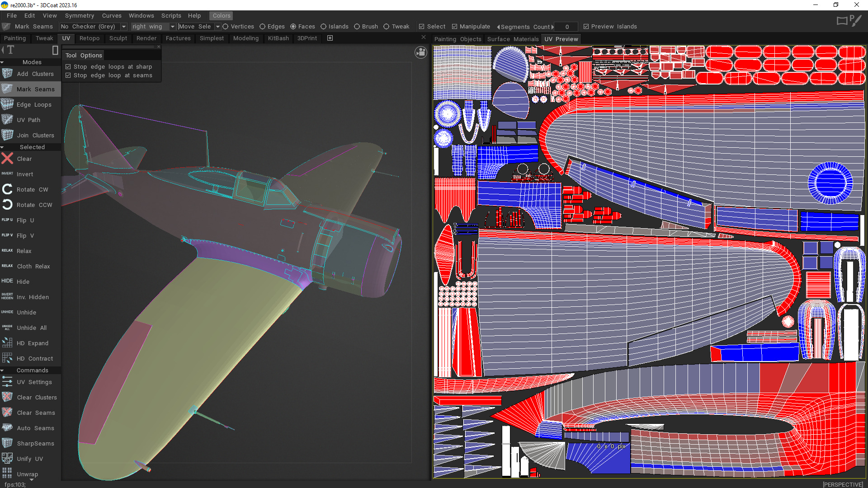Image resolution: width=868 pixels, height=488 pixels.
Task: Toggle Stop edge loops at sharp checkbox
Action: click(x=68, y=67)
